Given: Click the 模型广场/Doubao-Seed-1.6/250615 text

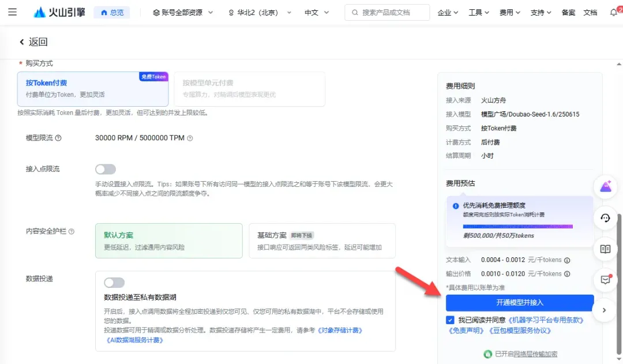Looking at the screenshot, I should tap(530, 114).
